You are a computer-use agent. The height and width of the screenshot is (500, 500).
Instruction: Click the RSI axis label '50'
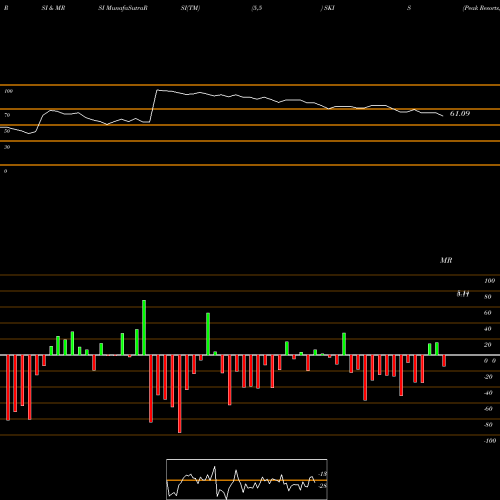pyautogui.click(x=7, y=131)
